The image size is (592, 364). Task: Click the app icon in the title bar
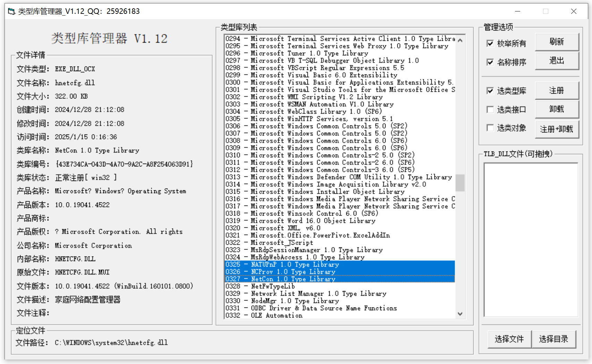click(11, 11)
